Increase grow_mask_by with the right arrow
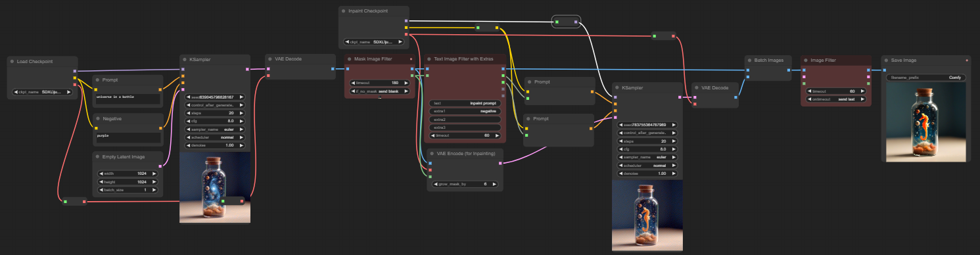This screenshot has width=980, height=255. click(495, 184)
